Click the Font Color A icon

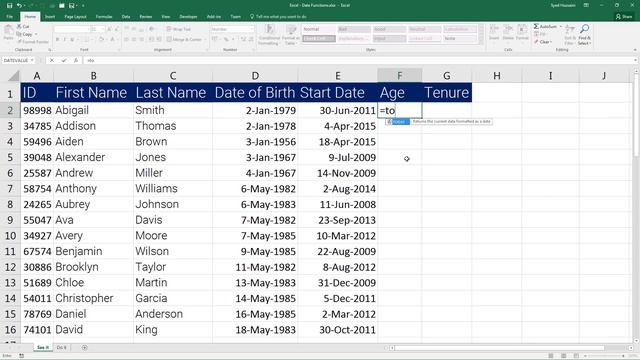pyautogui.click(x=112, y=40)
